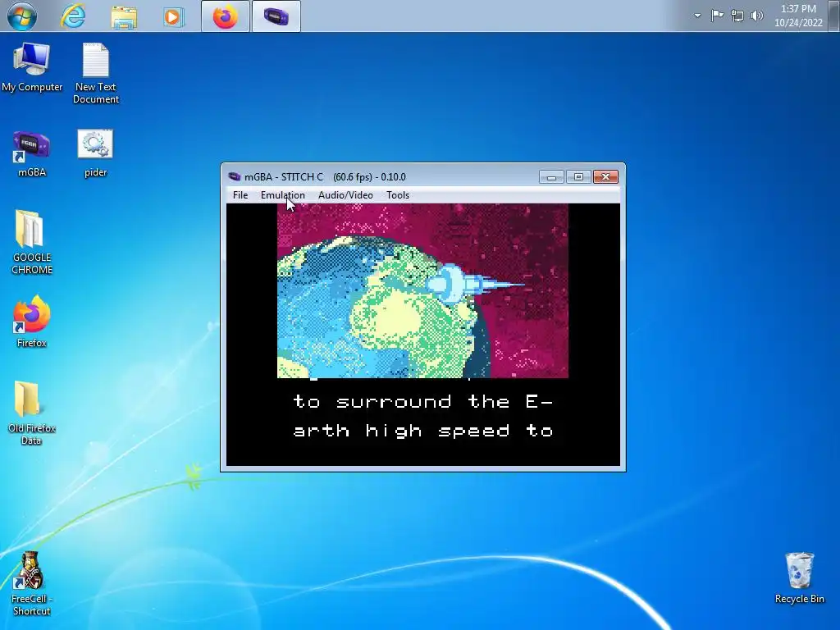Select the New Text Document icon
The image size is (840, 630).
(96, 73)
